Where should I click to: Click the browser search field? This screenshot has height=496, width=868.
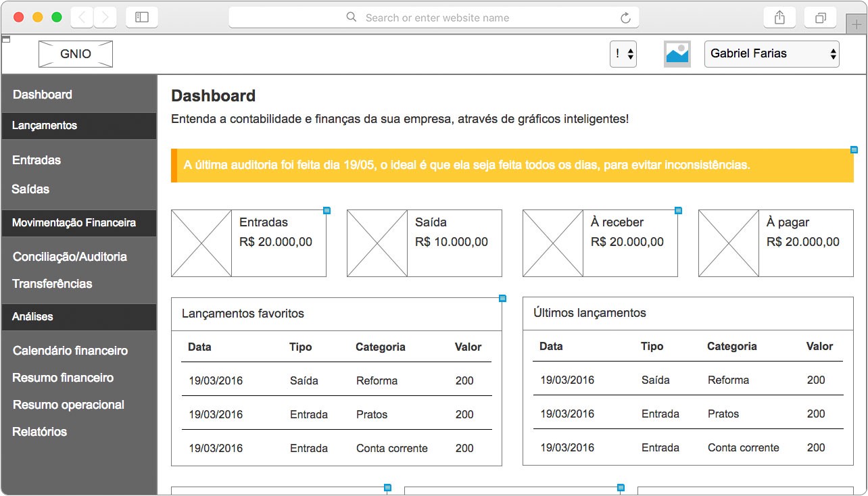433,17
